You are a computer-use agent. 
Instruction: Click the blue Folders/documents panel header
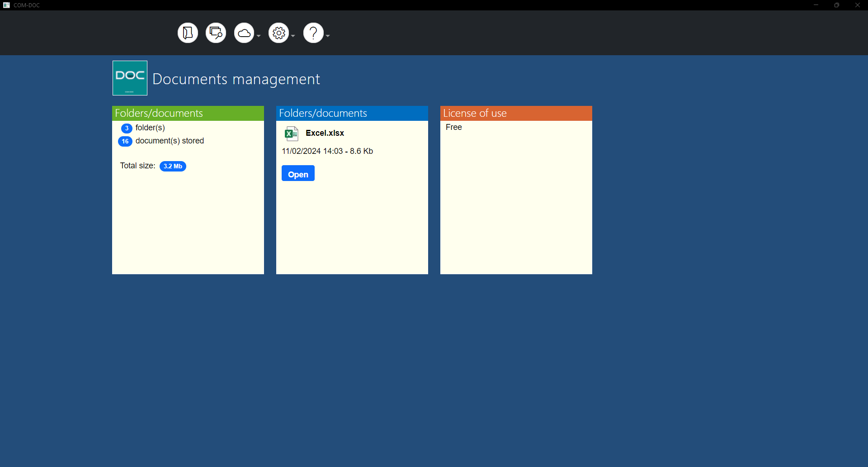(352, 113)
